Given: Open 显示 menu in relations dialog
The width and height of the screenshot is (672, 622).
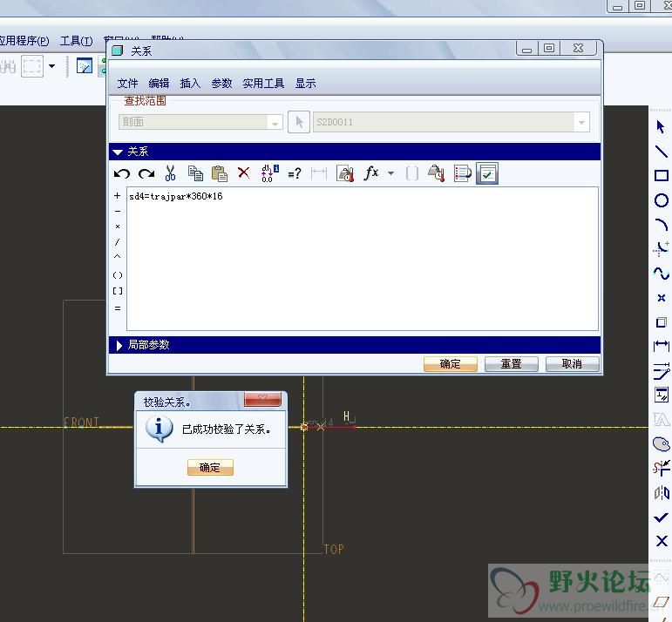Looking at the screenshot, I should tap(305, 83).
